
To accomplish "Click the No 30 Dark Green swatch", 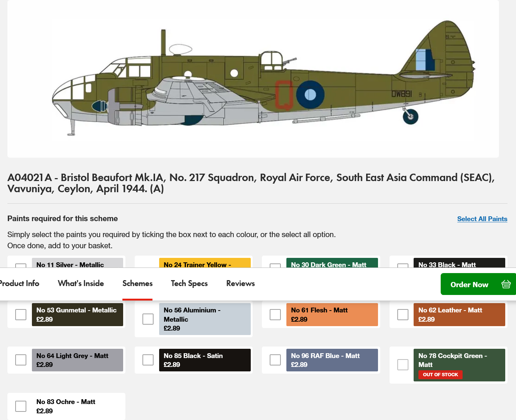I will click(332, 263).
